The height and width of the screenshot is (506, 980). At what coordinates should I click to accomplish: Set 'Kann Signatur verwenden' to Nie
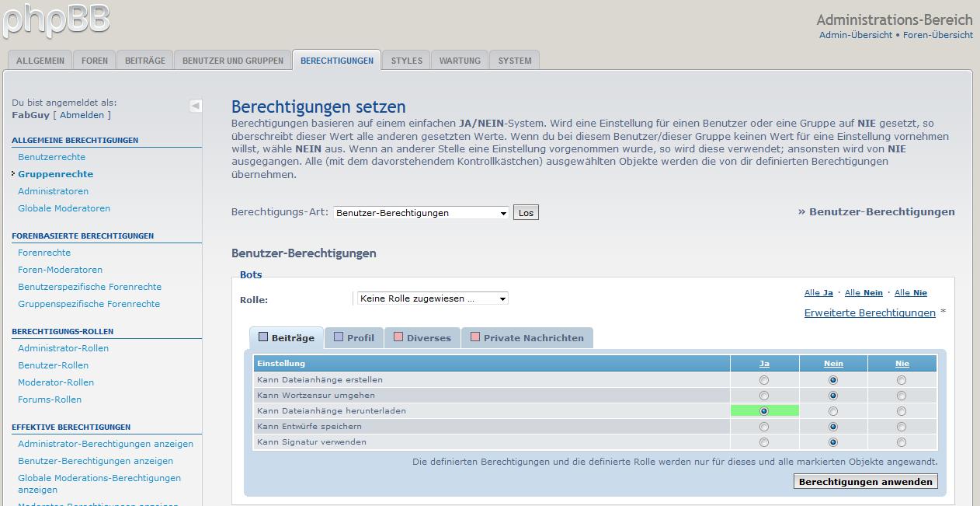(x=902, y=442)
